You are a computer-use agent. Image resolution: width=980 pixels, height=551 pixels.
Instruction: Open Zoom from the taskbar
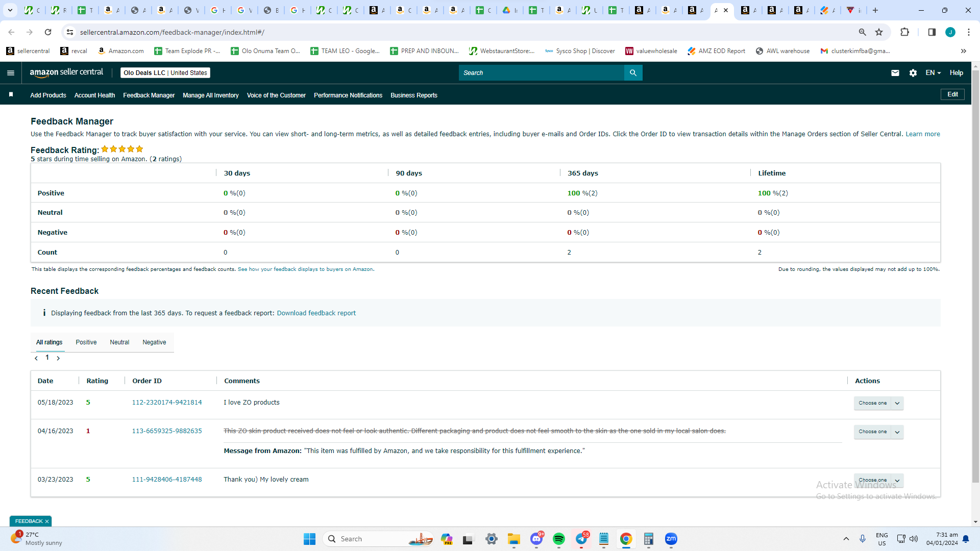tap(671, 539)
